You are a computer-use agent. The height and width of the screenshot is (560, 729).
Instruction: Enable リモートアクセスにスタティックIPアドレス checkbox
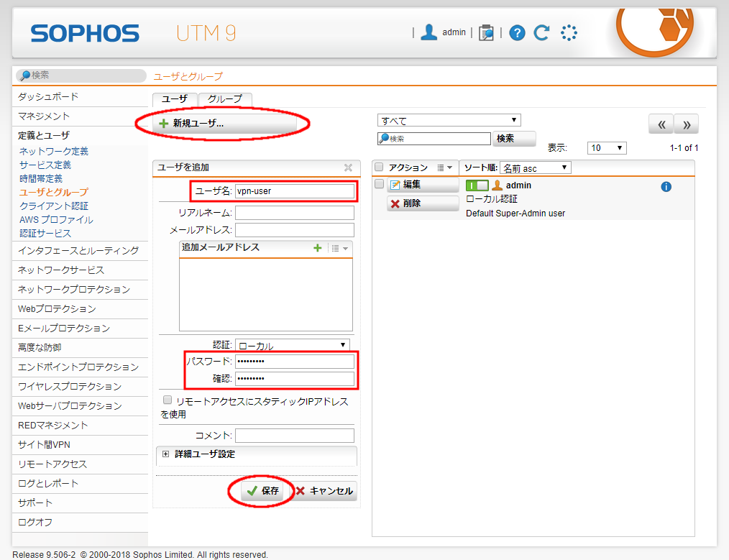168,400
